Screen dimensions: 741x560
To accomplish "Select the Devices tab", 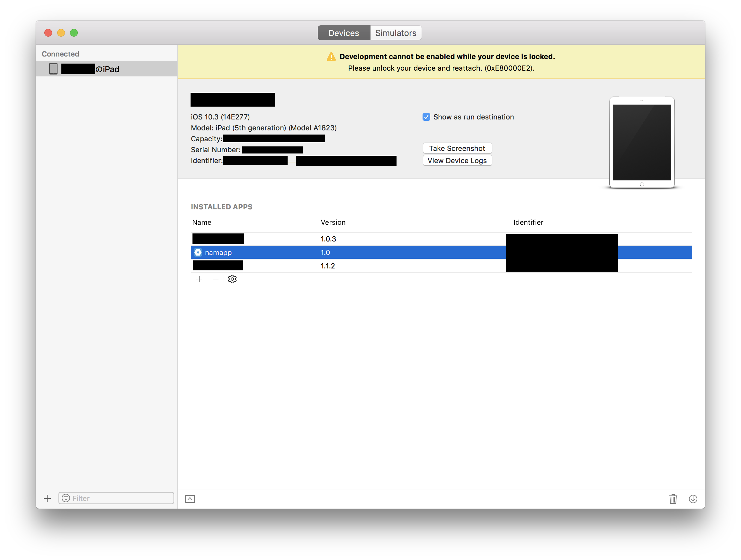I will [x=344, y=32].
